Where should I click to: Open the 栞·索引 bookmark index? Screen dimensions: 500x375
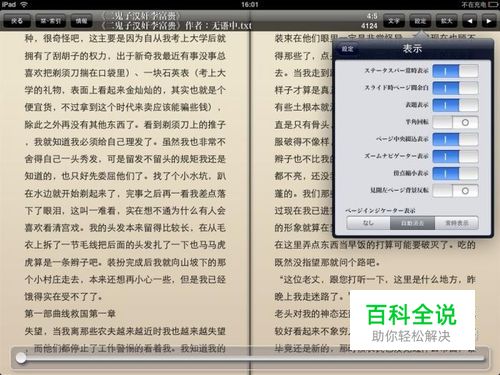(50, 21)
